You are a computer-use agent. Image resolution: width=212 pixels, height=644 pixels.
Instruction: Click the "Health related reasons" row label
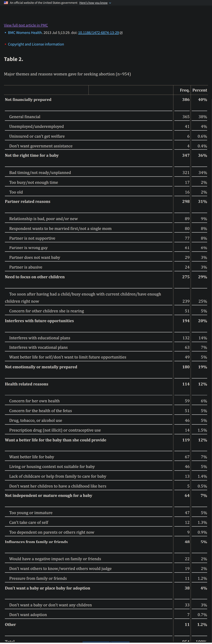click(26, 384)
